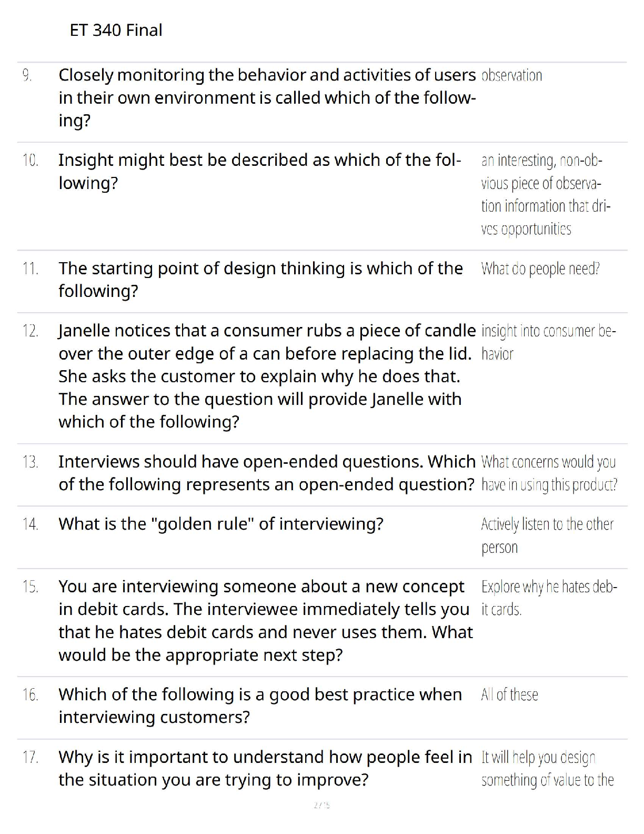The image size is (644, 834).
Task: Click the answer 'insight into consumer behavior'
Action: pyautogui.click(x=548, y=342)
